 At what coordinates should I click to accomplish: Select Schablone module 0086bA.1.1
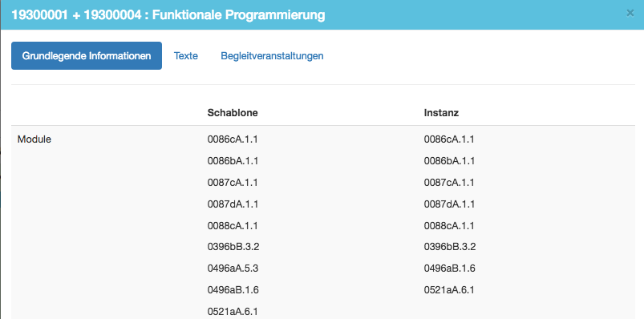(x=233, y=161)
